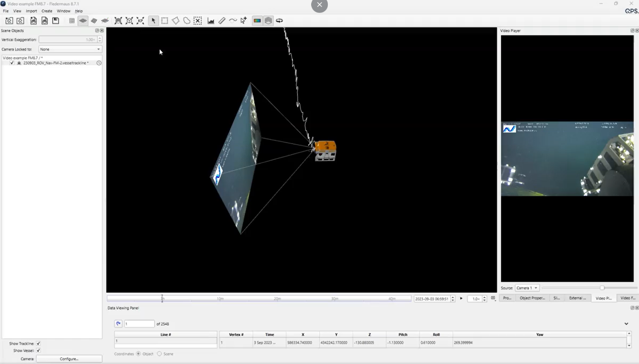The image size is (639, 364).
Task: Uncheck the Show Vessel checkbox
Action: (x=38, y=351)
